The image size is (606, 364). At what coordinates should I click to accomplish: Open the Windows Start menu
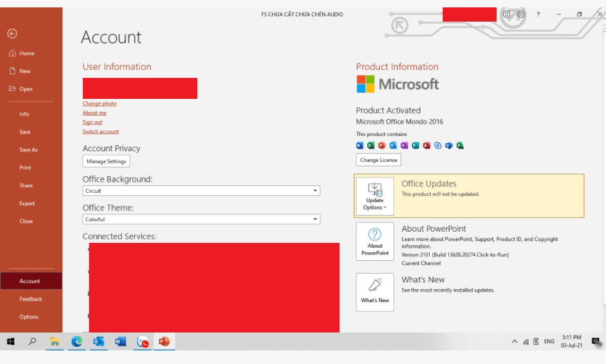coord(11,342)
